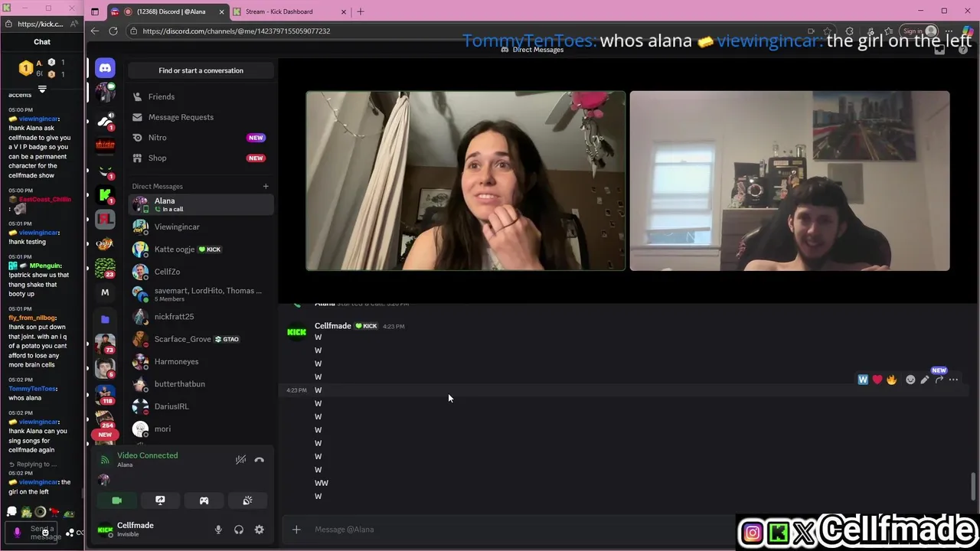980x551 pixels.
Task: Close the Kick Dashboard tab
Action: (343, 11)
